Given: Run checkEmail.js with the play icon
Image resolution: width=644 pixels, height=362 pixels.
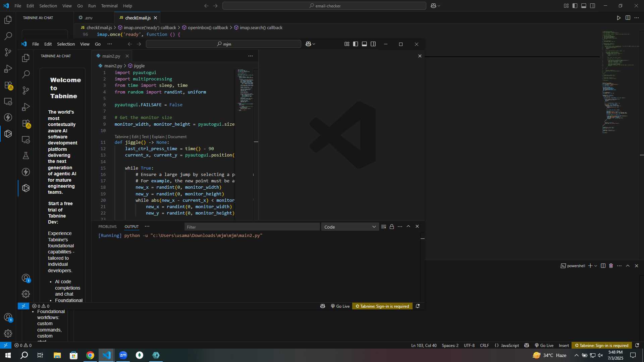Looking at the screenshot, I should tap(619, 18).
